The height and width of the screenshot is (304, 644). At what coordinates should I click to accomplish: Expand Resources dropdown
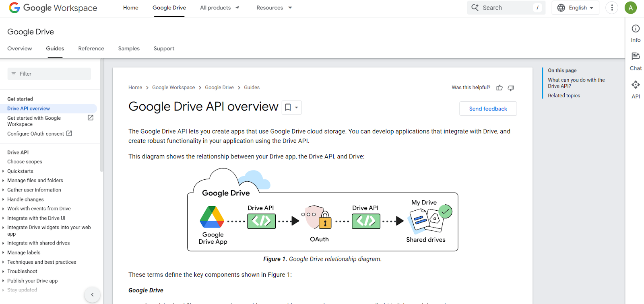pos(290,8)
